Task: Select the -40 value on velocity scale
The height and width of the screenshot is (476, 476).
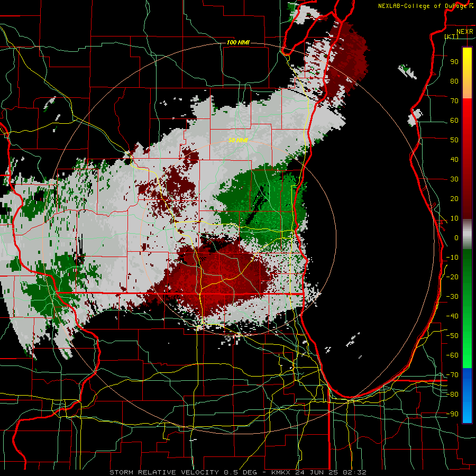Action: tap(452, 316)
